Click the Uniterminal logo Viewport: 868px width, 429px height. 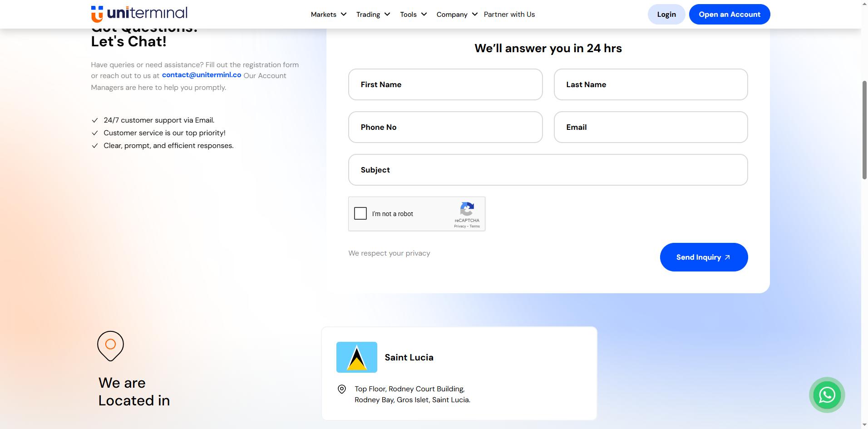pyautogui.click(x=139, y=14)
